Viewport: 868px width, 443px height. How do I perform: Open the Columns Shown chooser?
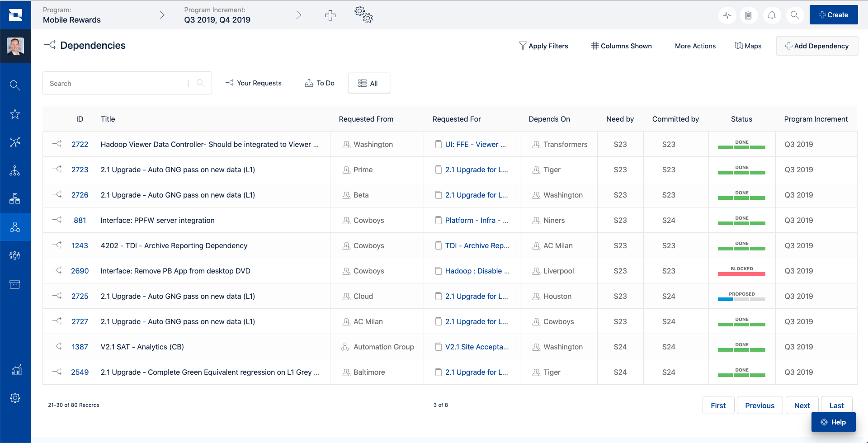[622, 46]
